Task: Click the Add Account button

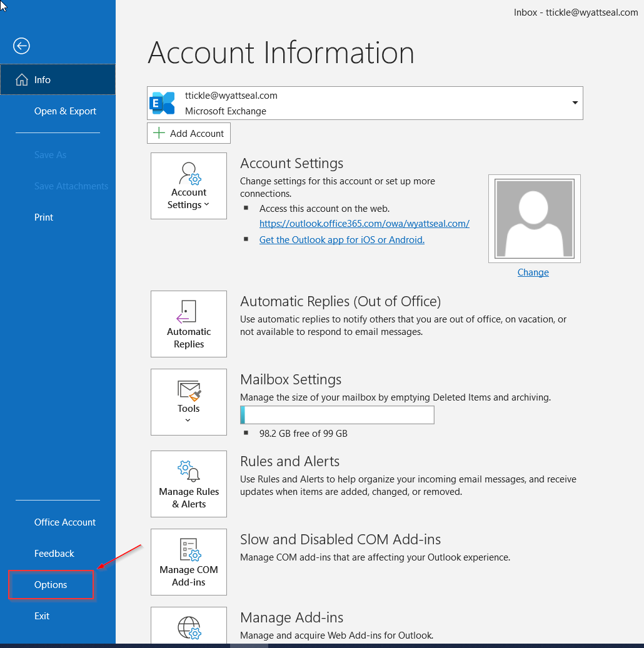Action: pos(189,133)
